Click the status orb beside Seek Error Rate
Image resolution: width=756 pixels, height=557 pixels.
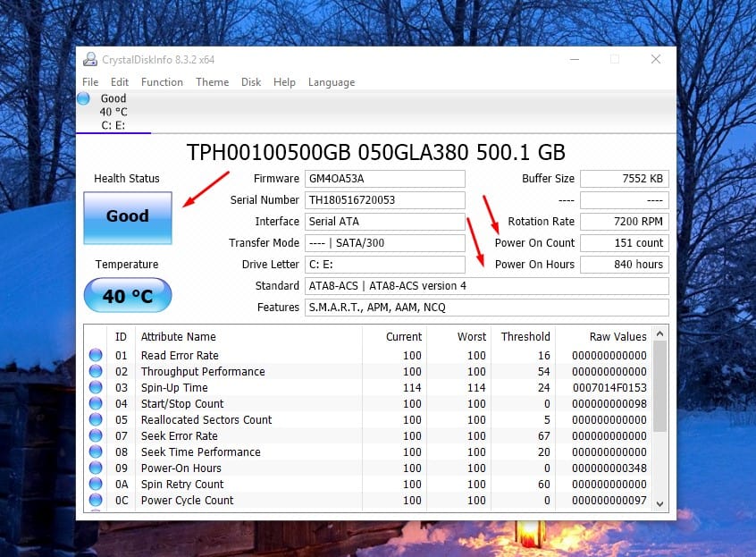pos(96,436)
